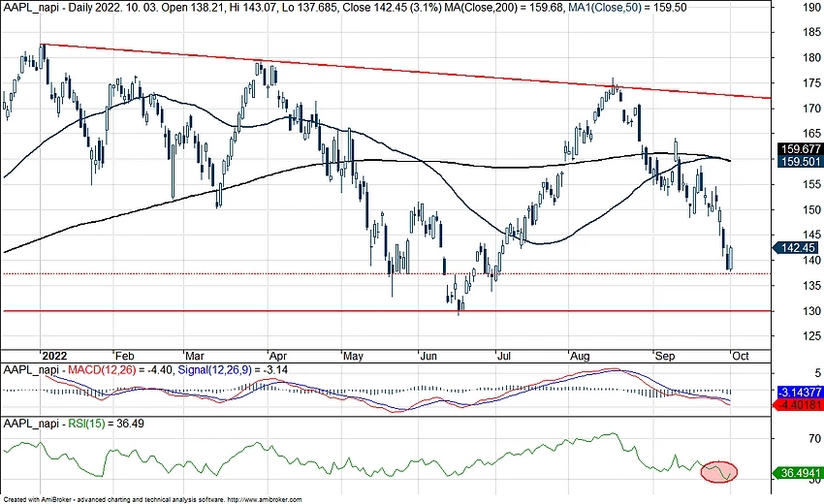Click the RSI 70 level axis label
Viewport: 824px width, 504px height.
814,438
